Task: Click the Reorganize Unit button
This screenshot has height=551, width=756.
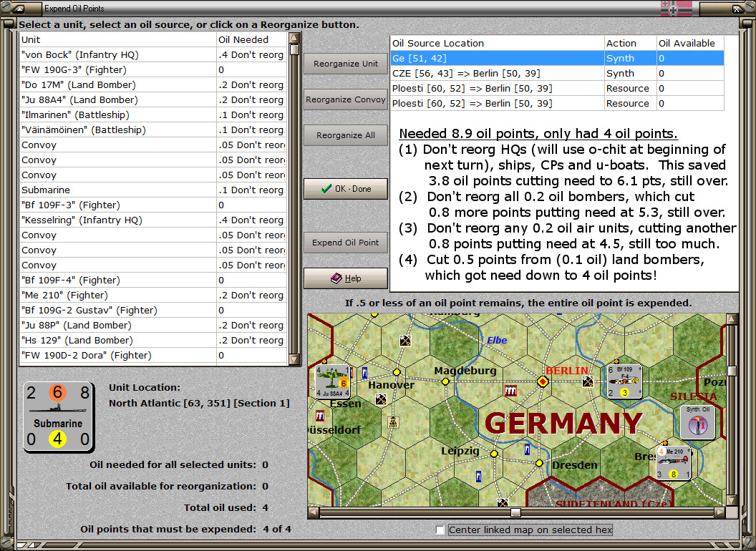Action: point(346,64)
